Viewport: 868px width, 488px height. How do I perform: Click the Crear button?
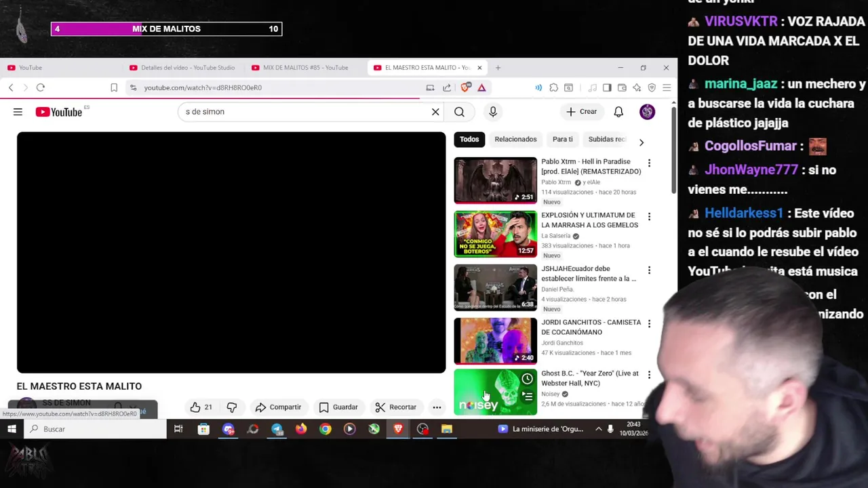pos(582,112)
